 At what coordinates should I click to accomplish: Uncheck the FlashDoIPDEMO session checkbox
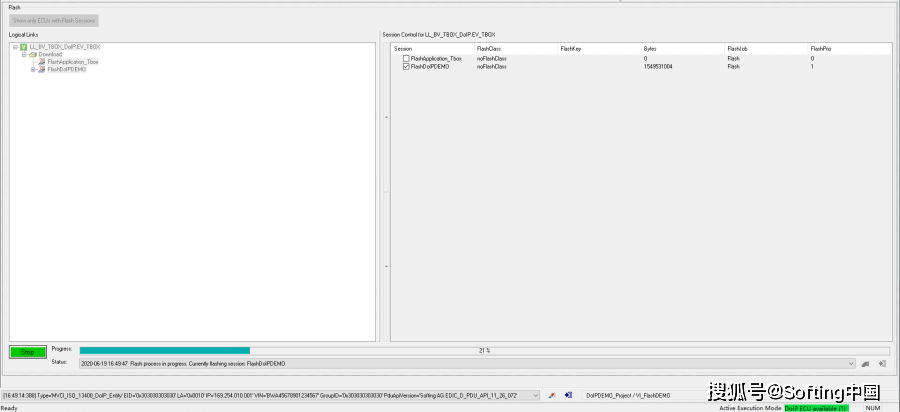tap(406, 67)
